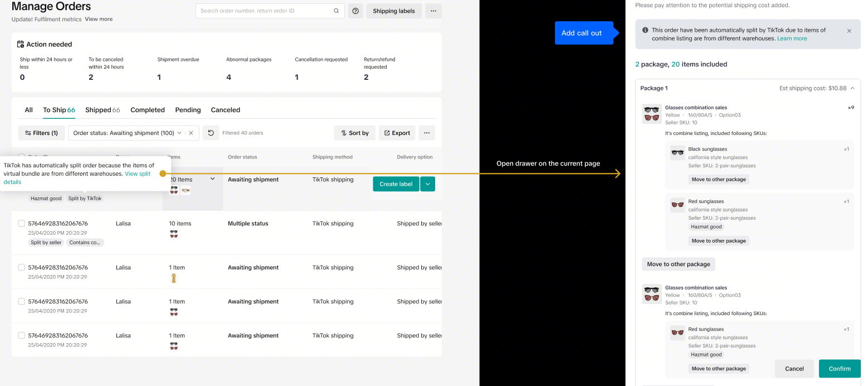
Task: Collapse the Package 1 section
Action: pos(852,88)
